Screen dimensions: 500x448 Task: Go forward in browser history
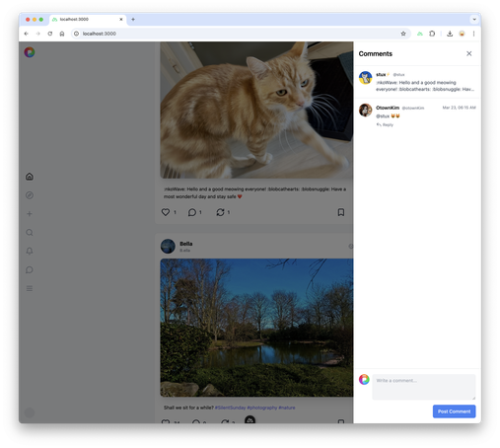point(38,34)
